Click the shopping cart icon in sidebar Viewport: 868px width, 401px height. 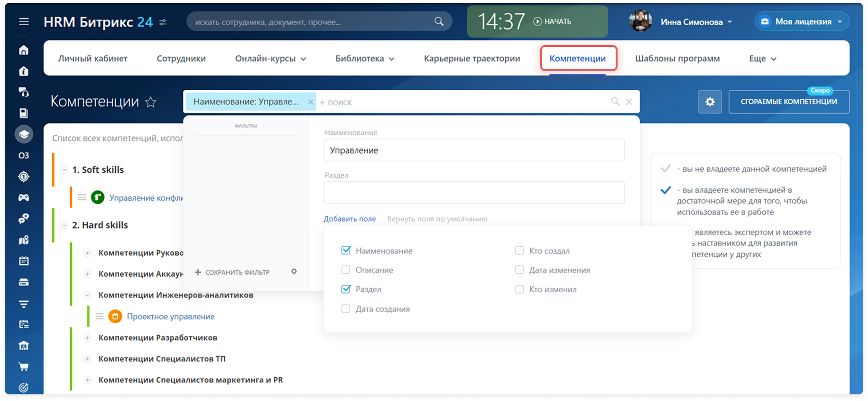coord(24,366)
